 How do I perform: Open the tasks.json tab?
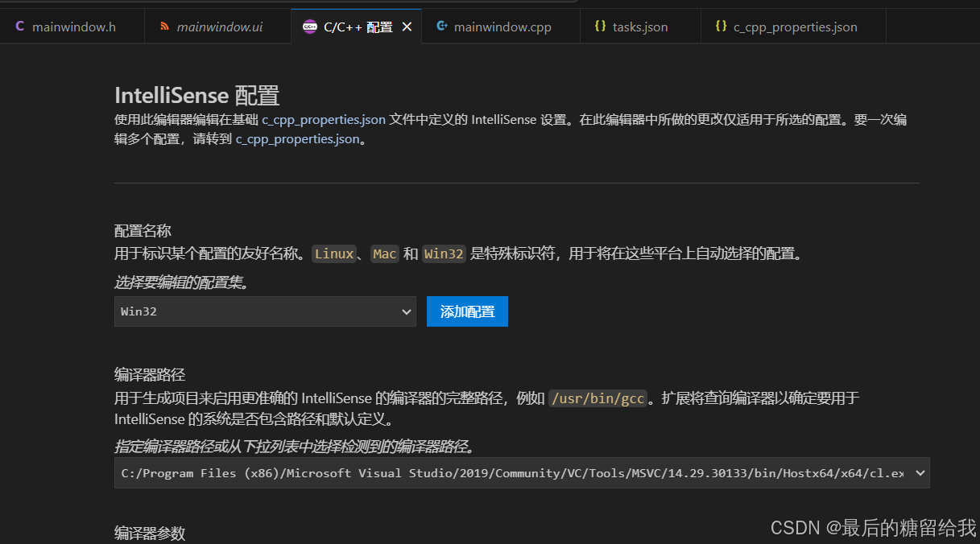click(x=640, y=27)
